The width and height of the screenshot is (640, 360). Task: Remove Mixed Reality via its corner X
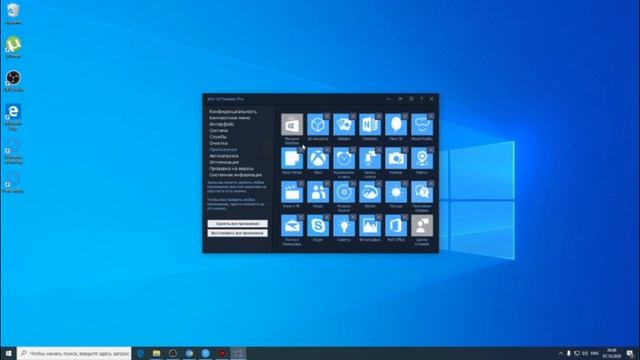coord(431,116)
